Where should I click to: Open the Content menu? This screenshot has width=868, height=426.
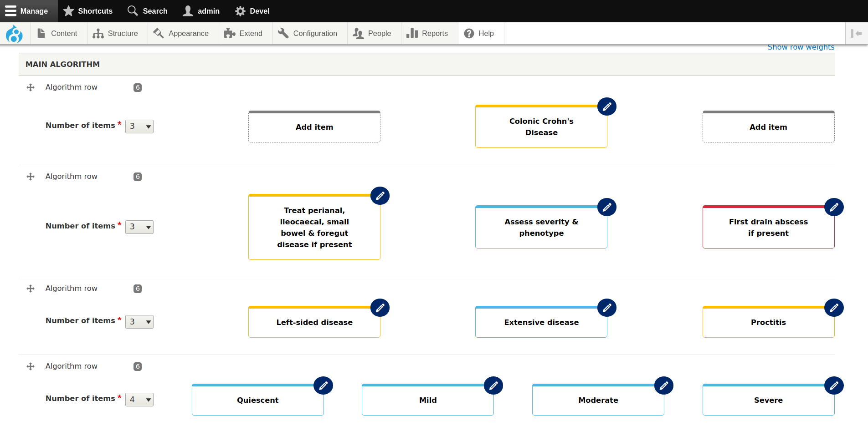tap(58, 33)
